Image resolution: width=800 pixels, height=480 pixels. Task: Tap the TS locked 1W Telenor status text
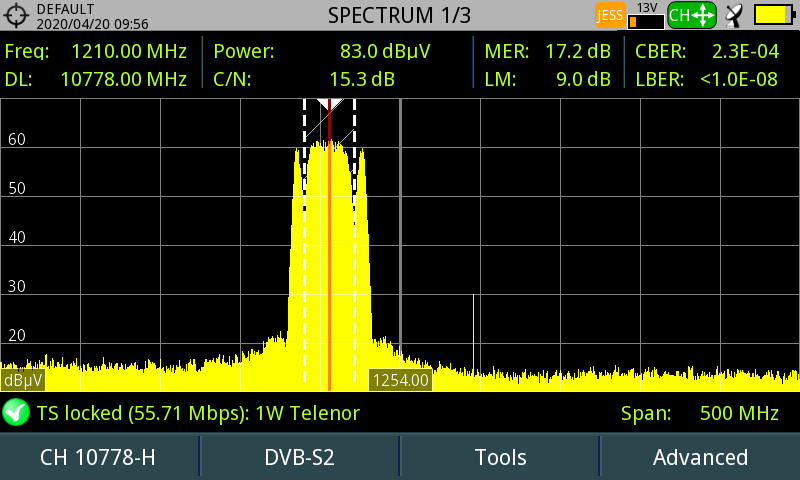[x=198, y=413]
